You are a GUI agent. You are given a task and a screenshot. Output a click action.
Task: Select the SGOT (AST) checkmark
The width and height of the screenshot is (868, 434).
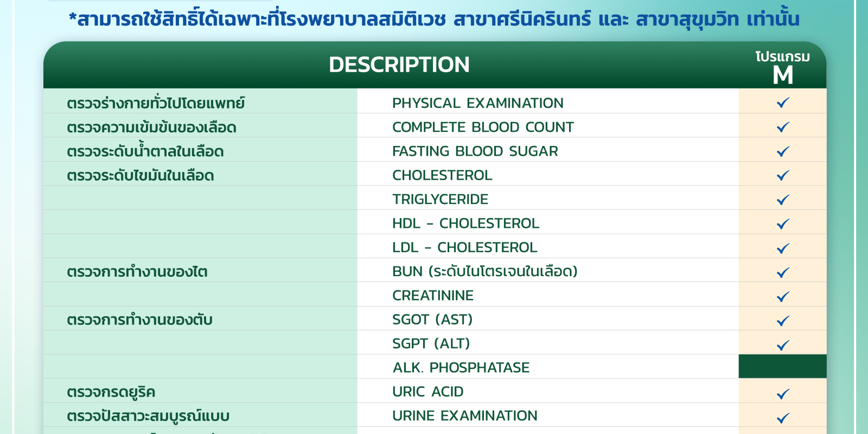click(x=783, y=321)
